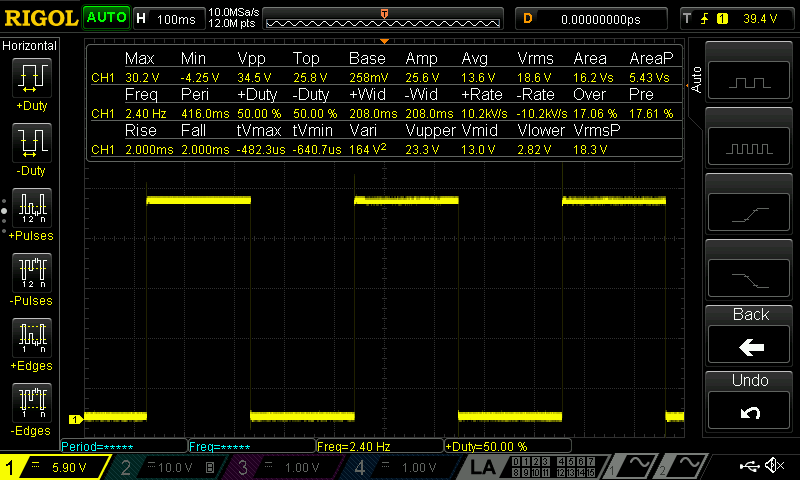Choose the -Pulses measurement icon
800x480 pixels.
[x=33, y=272]
